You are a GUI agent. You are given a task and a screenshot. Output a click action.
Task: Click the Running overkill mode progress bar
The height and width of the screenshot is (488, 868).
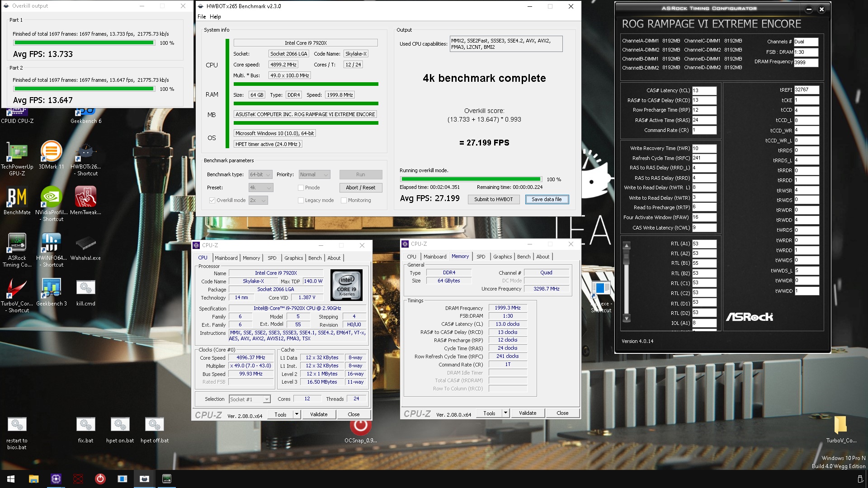coord(471,179)
